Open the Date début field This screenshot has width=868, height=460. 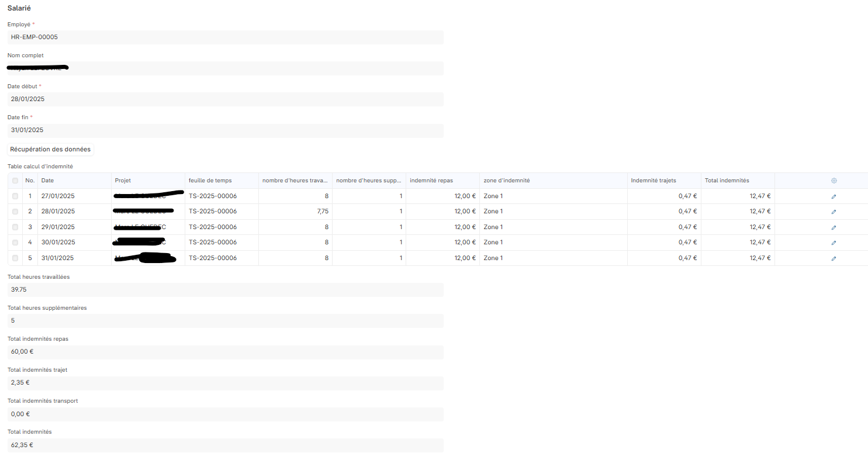(x=225, y=99)
